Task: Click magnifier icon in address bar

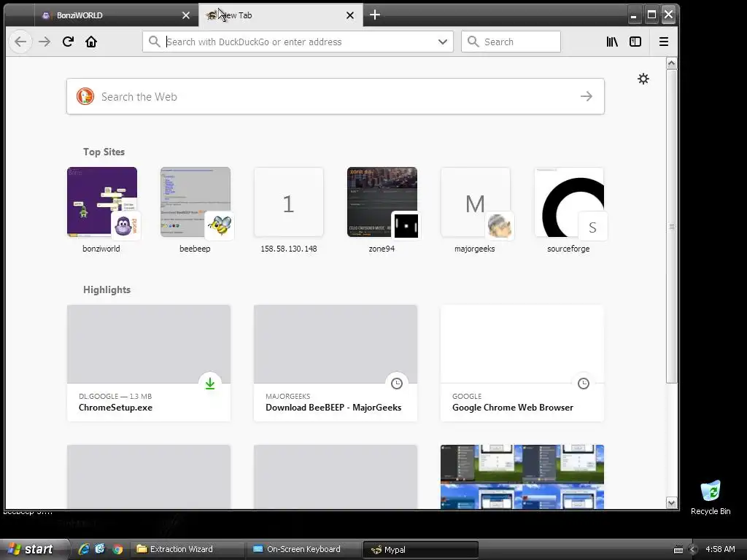Action: (x=154, y=42)
